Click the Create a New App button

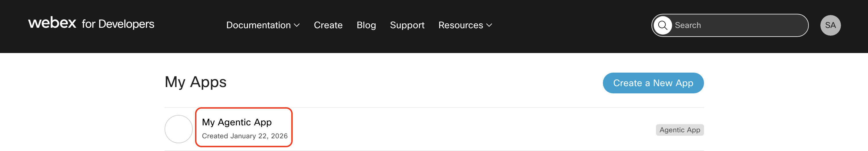[653, 83]
